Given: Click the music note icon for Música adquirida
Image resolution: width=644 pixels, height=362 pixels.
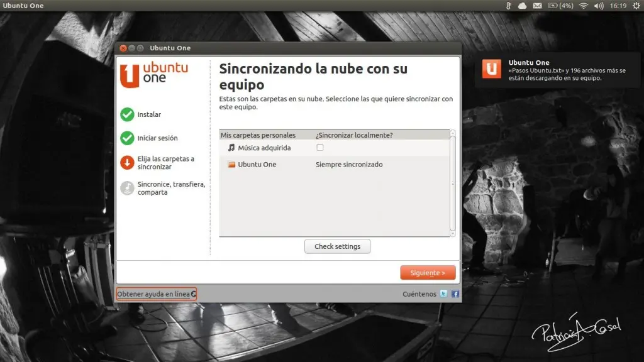Looking at the screenshot, I should (231, 148).
